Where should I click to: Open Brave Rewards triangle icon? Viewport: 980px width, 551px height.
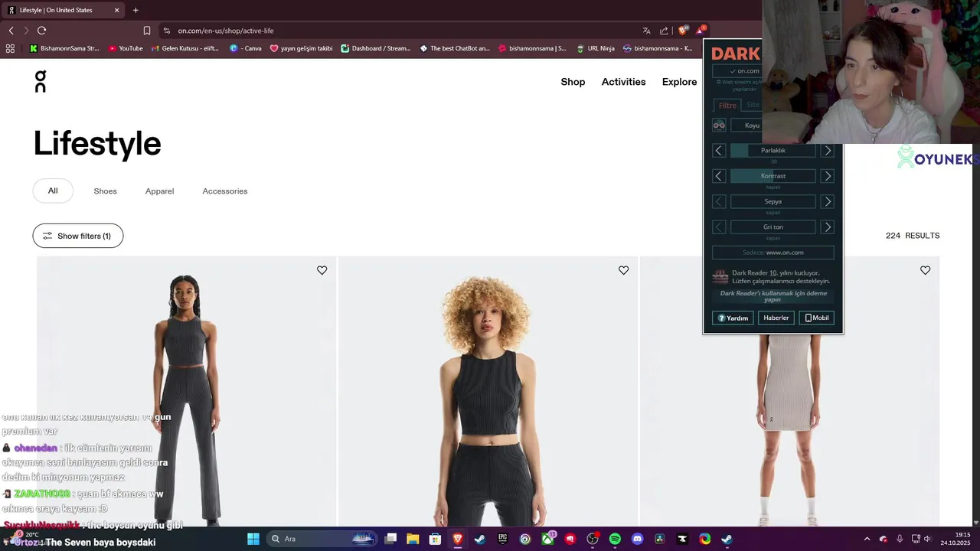click(x=700, y=31)
